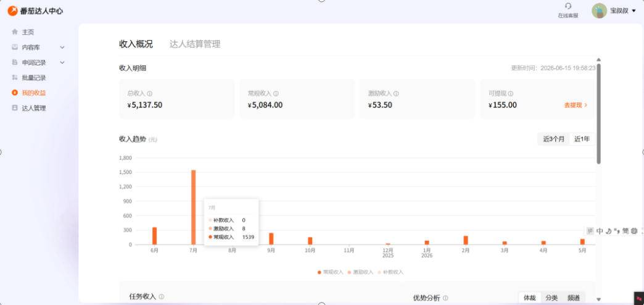Select the 近1年 time range

[582, 140]
